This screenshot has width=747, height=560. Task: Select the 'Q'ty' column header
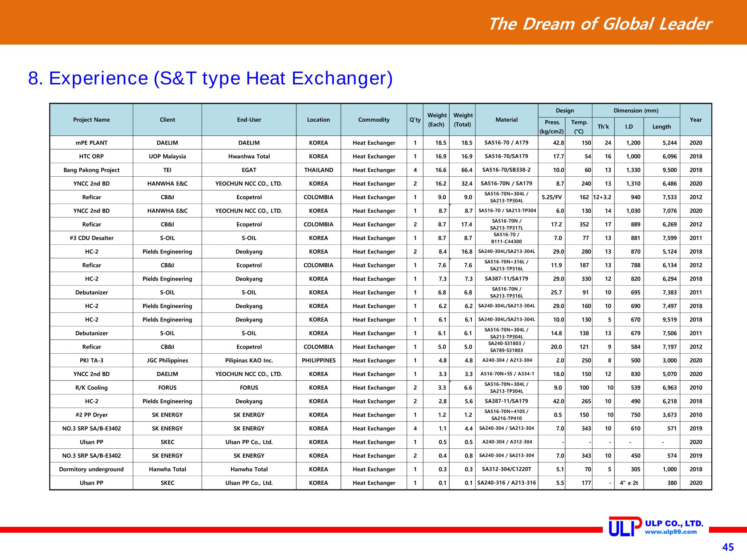point(415,120)
